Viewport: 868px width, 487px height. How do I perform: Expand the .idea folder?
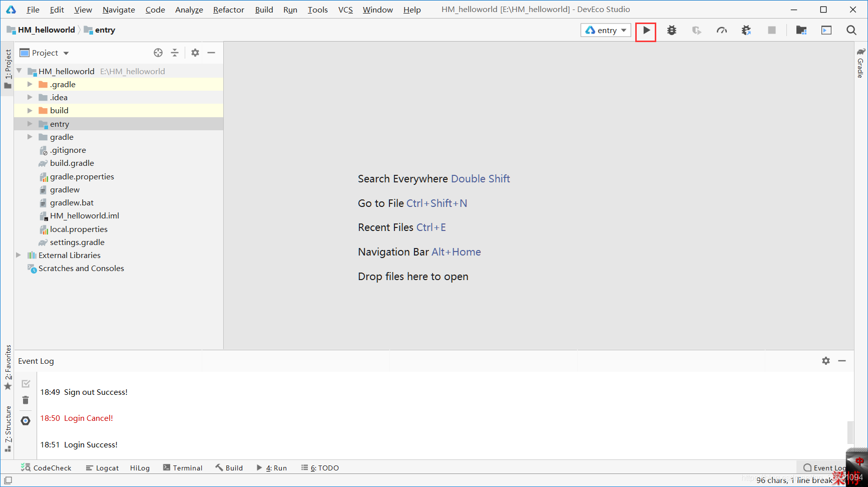pyautogui.click(x=30, y=97)
